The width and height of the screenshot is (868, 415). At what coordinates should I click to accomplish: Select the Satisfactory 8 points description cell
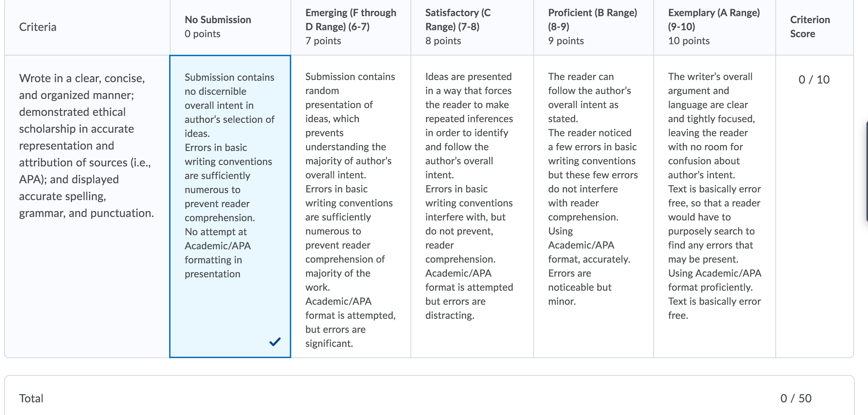click(472, 206)
